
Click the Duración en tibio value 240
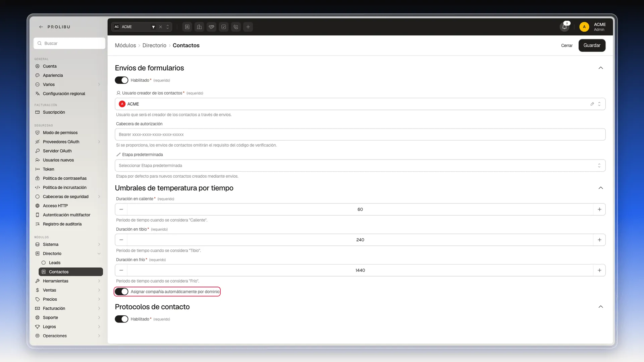(360, 240)
